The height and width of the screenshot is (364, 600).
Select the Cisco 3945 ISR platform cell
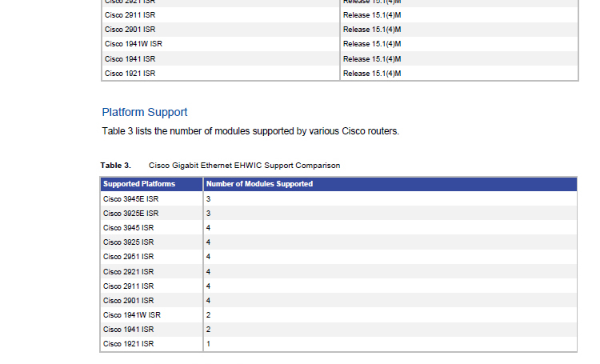point(129,228)
